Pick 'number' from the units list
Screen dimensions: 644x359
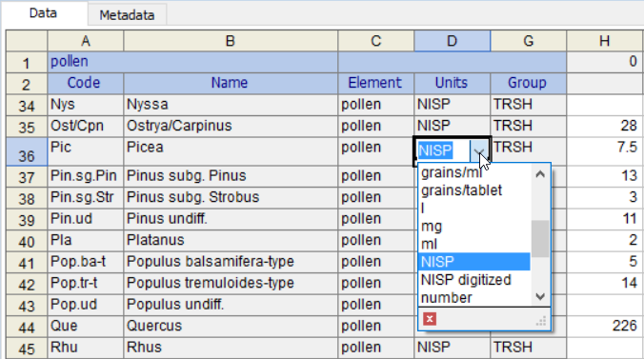pos(474,297)
